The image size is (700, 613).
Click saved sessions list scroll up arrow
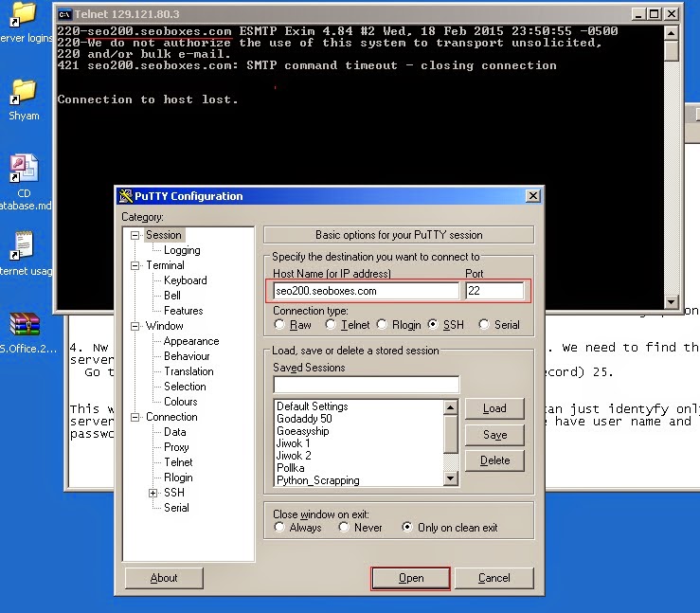pos(451,407)
